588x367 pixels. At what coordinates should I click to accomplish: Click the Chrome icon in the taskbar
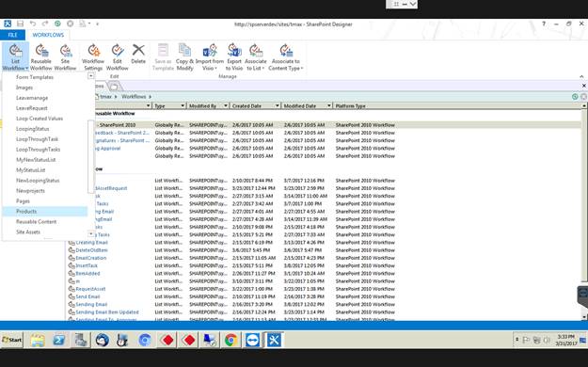click(x=231, y=341)
